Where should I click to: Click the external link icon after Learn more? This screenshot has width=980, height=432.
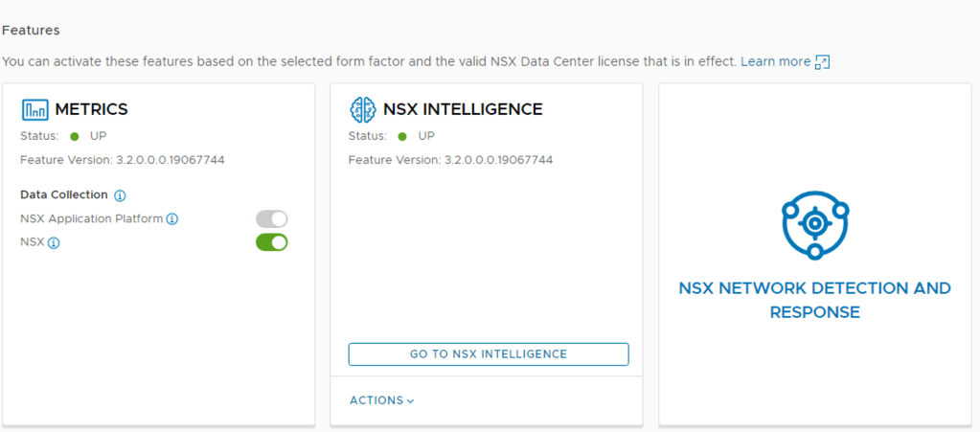(822, 62)
